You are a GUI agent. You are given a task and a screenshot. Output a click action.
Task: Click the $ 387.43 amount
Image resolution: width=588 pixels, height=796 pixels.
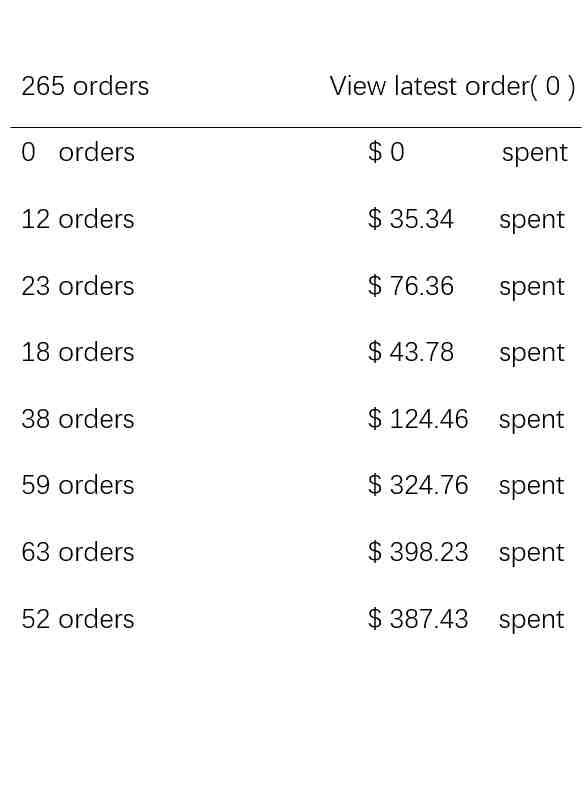[x=418, y=619]
